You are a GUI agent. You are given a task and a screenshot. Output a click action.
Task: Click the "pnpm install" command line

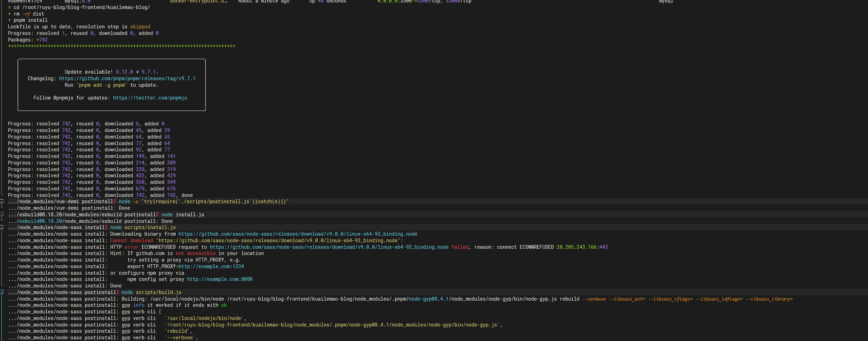(28, 20)
